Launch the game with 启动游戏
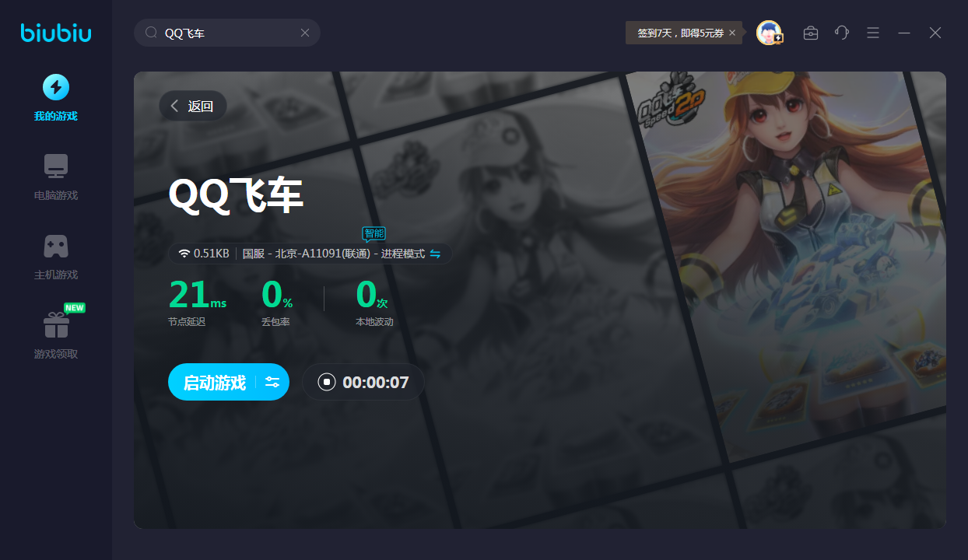This screenshot has height=560, width=968. pyautogui.click(x=214, y=383)
